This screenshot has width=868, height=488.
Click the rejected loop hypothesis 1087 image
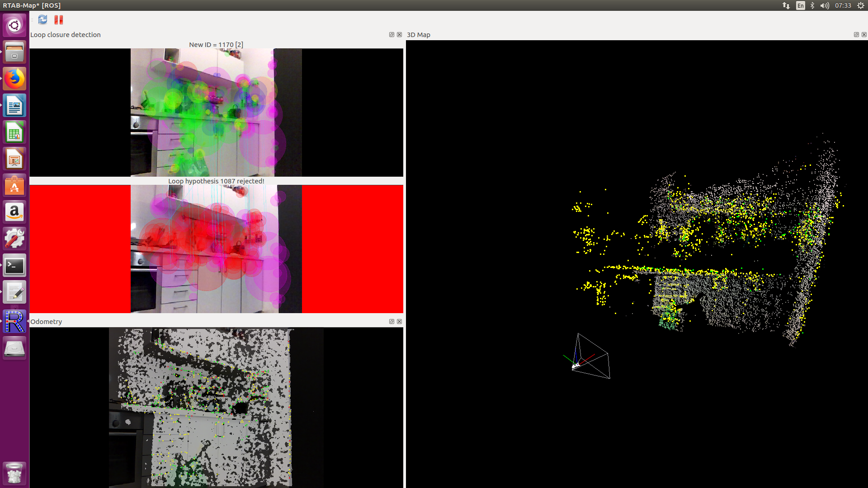point(216,249)
